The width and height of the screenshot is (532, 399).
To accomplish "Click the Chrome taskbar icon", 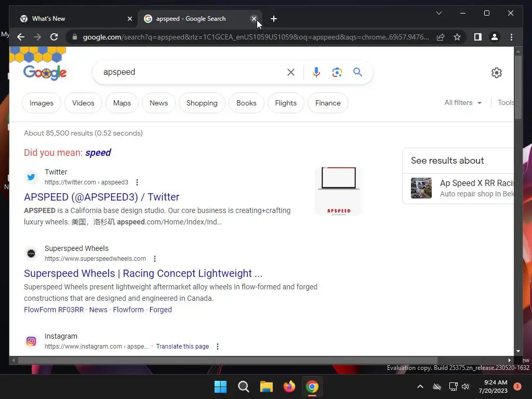I will pos(312,387).
